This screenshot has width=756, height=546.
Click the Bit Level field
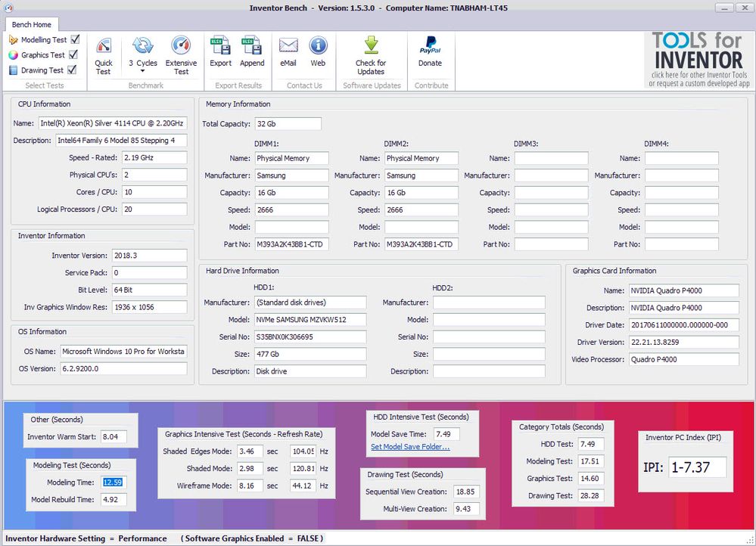point(150,290)
